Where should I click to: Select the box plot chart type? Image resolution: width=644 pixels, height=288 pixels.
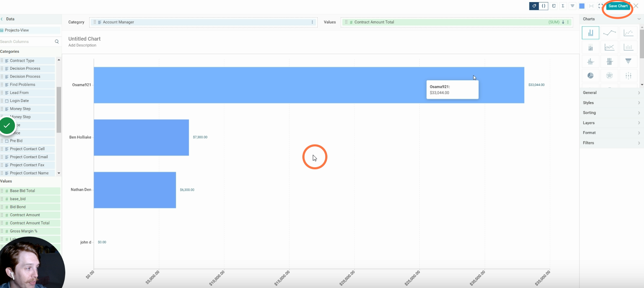point(628,76)
